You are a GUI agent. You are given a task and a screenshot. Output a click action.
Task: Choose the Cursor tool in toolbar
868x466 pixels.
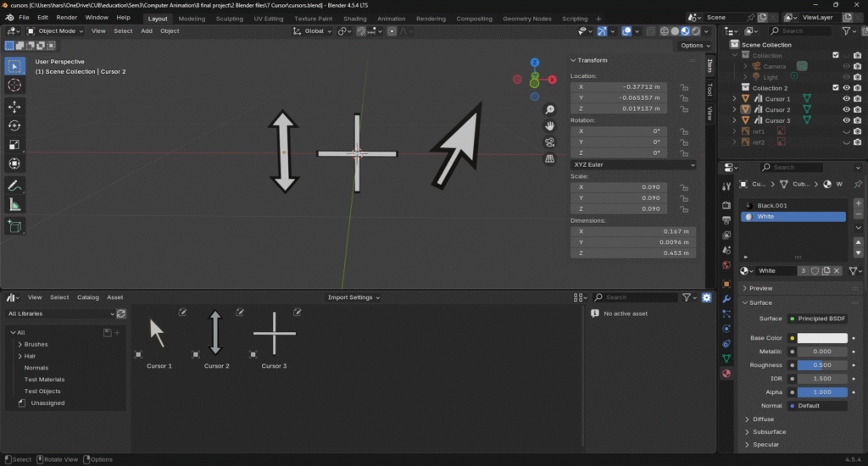(x=14, y=85)
